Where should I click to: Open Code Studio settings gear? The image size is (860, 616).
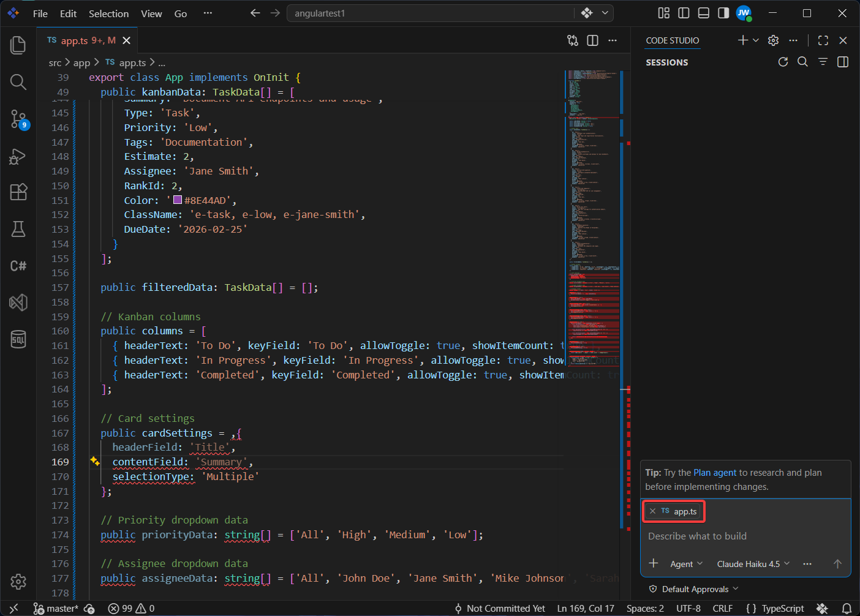coord(774,40)
